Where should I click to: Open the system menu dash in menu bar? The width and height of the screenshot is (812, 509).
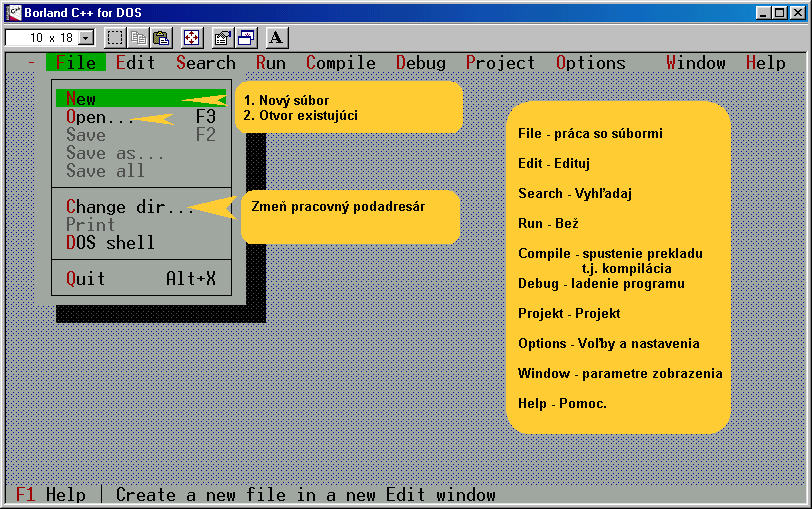tap(31, 63)
